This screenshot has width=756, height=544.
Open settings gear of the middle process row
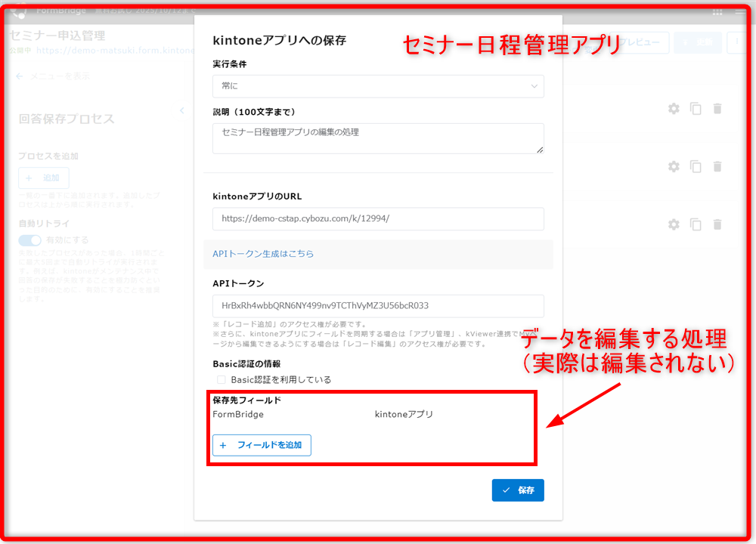(x=674, y=167)
